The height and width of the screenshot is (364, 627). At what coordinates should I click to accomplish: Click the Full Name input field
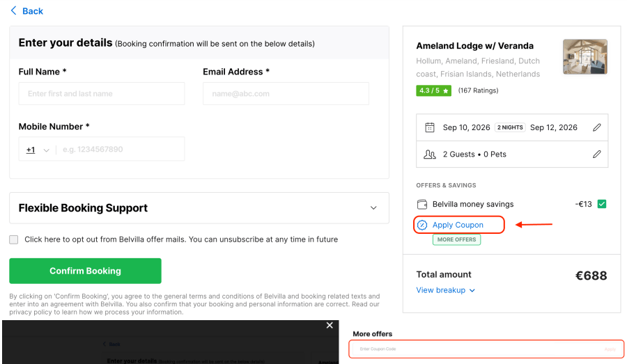coord(102,93)
